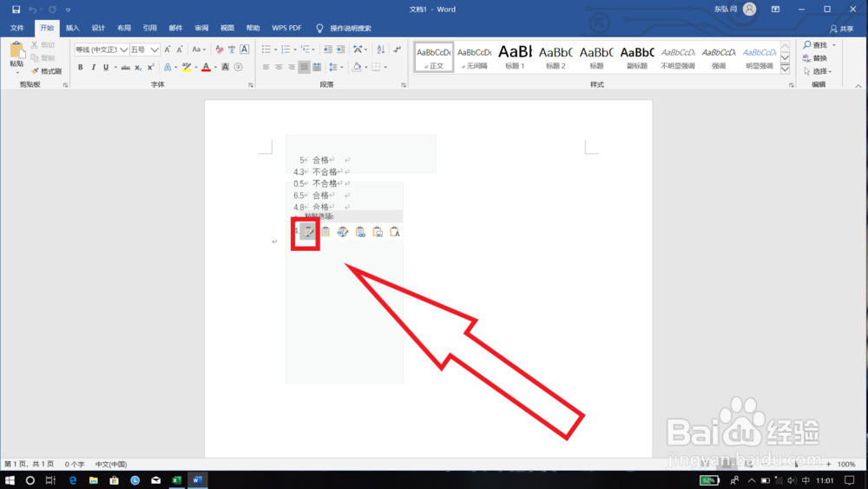
Task: Expand bullet list dropdown arrow
Action: pyautogui.click(x=276, y=50)
